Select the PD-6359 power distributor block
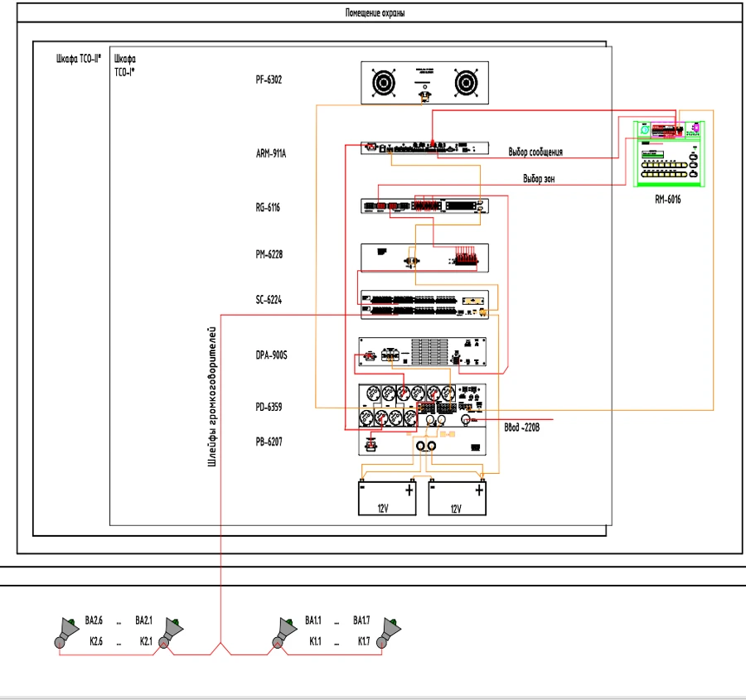The width and height of the screenshot is (746, 700). pos(423,405)
